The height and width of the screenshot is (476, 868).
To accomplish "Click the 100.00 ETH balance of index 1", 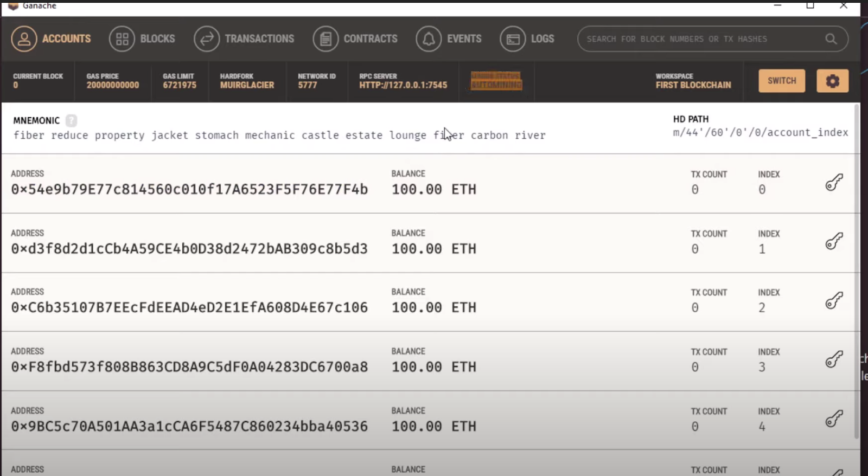I will (x=434, y=249).
